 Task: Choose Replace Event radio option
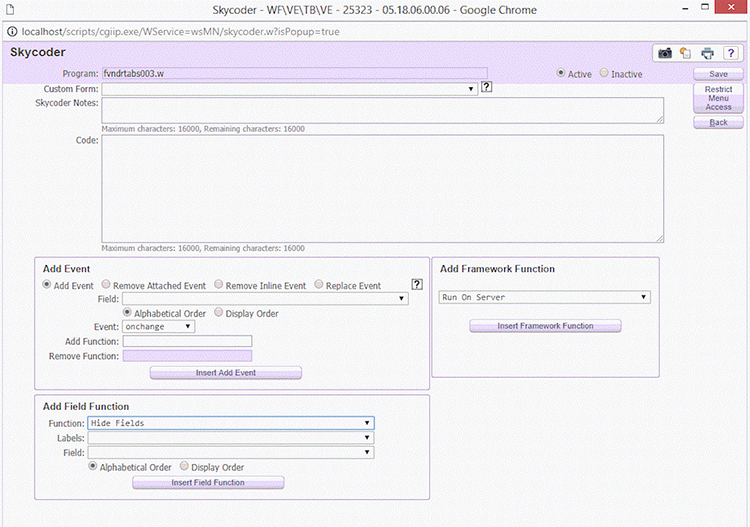click(319, 285)
